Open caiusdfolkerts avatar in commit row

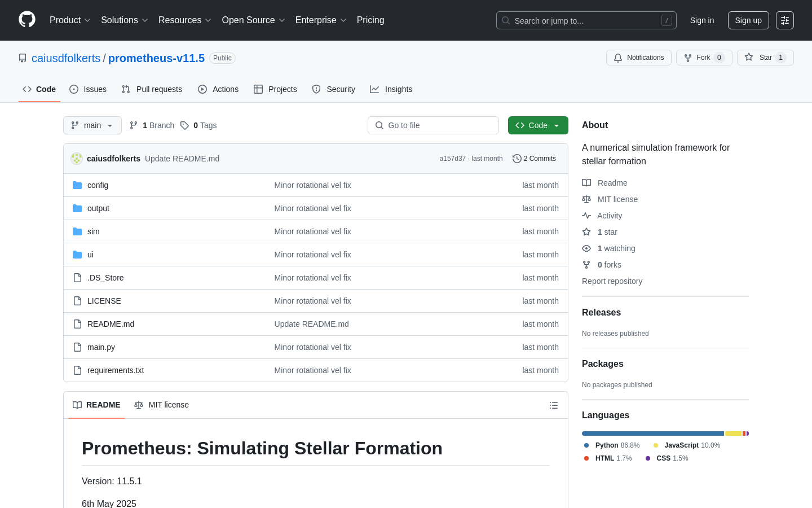[77, 159]
